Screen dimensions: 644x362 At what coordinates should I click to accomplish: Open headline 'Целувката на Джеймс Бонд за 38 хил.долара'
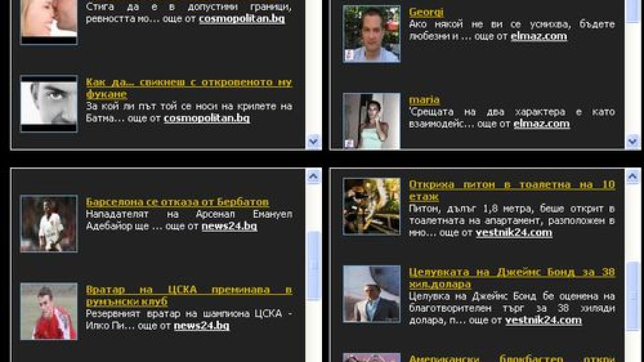click(x=512, y=278)
